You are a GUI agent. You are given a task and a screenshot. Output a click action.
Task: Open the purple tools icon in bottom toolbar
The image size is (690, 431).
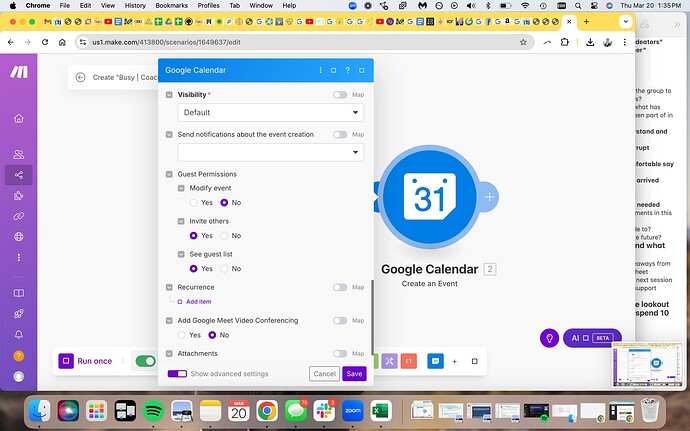coord(389,361)
